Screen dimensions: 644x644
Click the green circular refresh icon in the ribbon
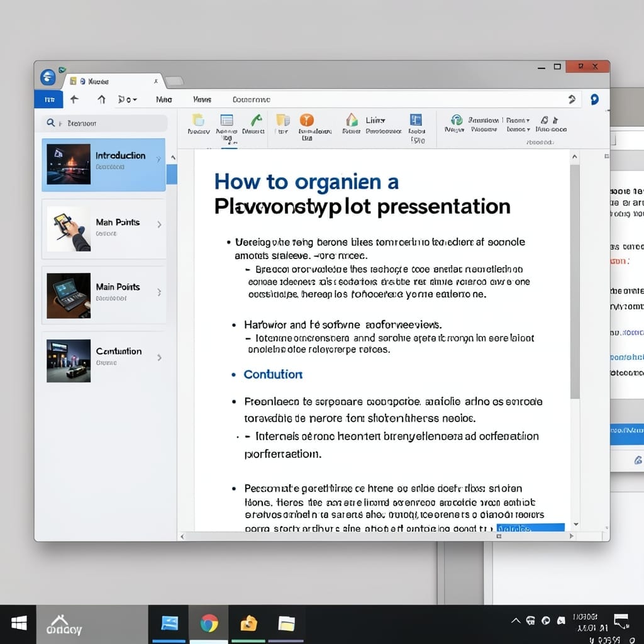457,120
